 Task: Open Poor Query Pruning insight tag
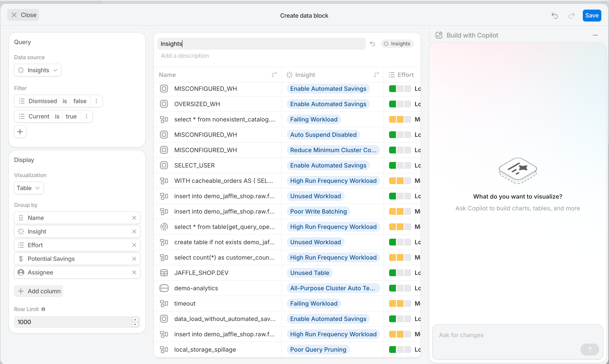pyautogui.click(x=318, y=350)
